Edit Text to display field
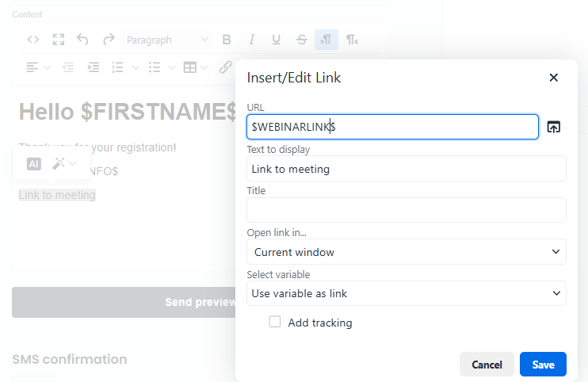This screenshot has width=588, height=382. tap(407, 169)
